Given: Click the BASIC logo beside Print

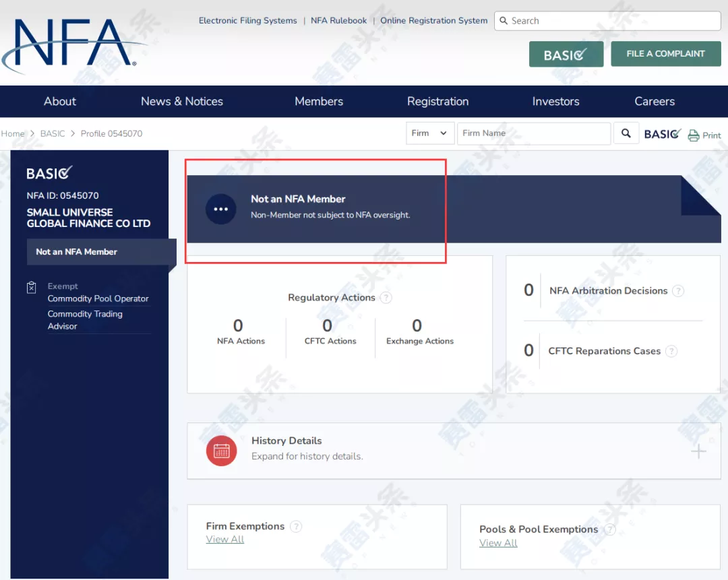Looking at the screenshot, I should 663,134.
